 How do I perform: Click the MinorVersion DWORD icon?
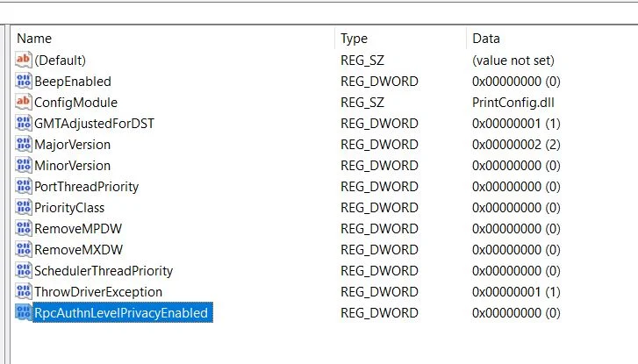(24, 165)
